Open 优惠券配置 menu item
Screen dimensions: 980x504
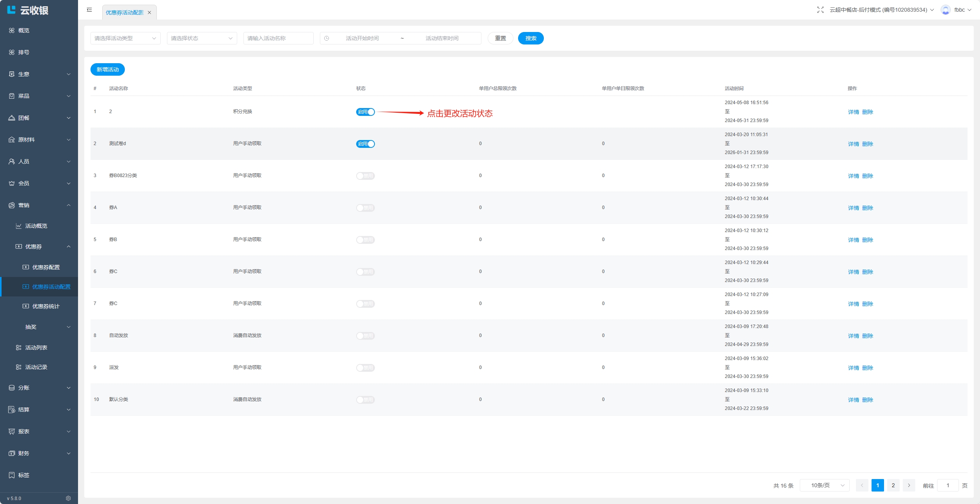click(x=46, y=267)
